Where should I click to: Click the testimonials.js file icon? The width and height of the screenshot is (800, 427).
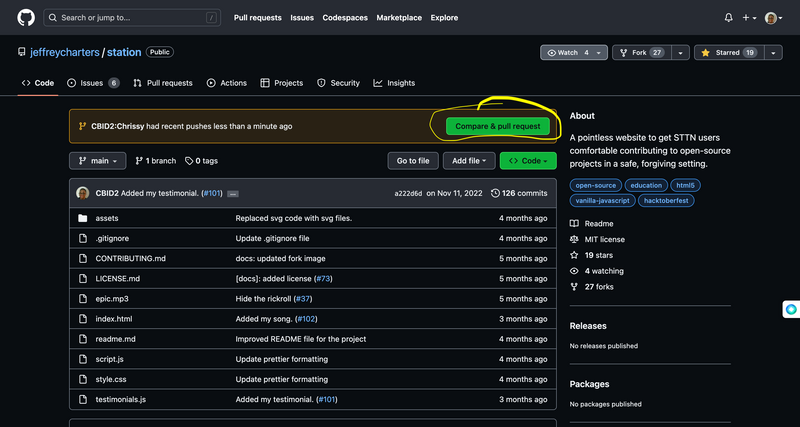(x=83, y=399)
